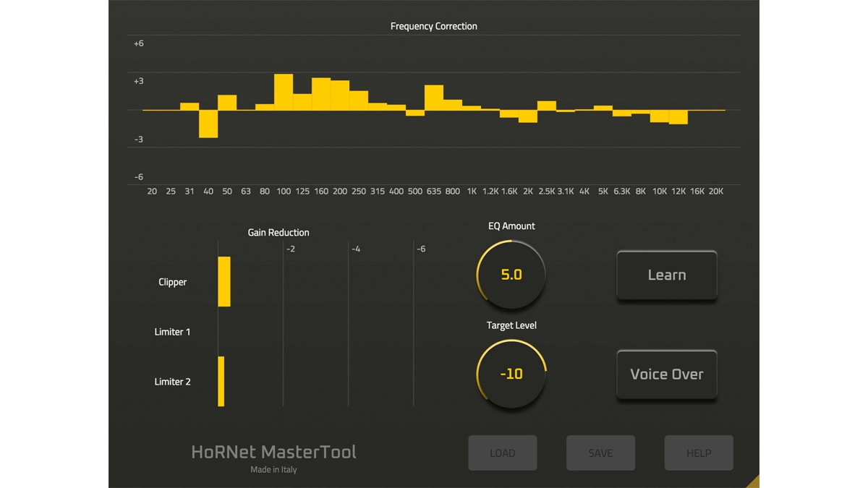Click the Learn button
Image resolution: width=868 pixels, height=488 pixels.
[666, 275]
